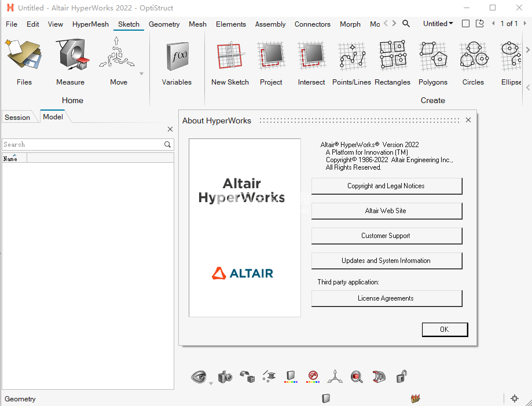Open the Untitled session dropdown
532x406 pixels.
[438, 23]
